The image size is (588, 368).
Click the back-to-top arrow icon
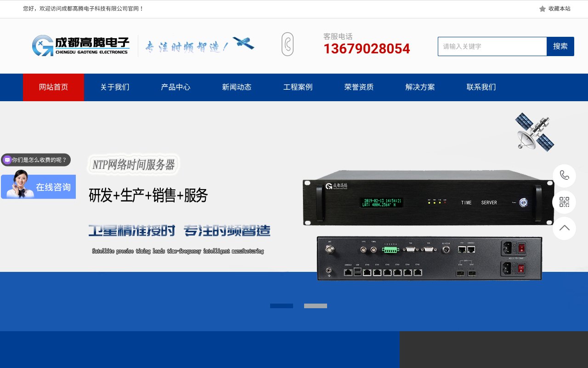pyautogui.click(x=564, y=228)
